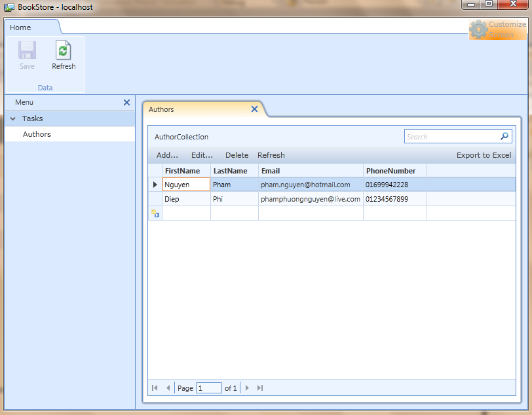Select Authors in the Tasks menu
The width and height of the screenshot is (532, 415).
[37, 134]
